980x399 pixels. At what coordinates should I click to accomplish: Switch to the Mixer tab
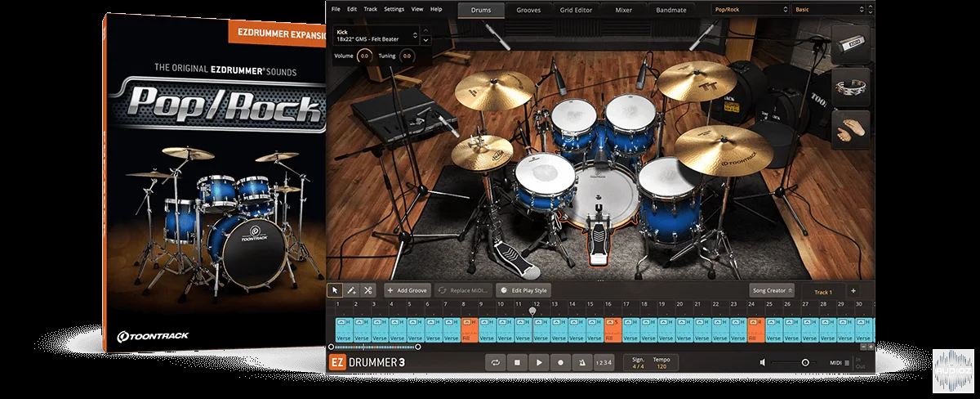pos(625,11)
